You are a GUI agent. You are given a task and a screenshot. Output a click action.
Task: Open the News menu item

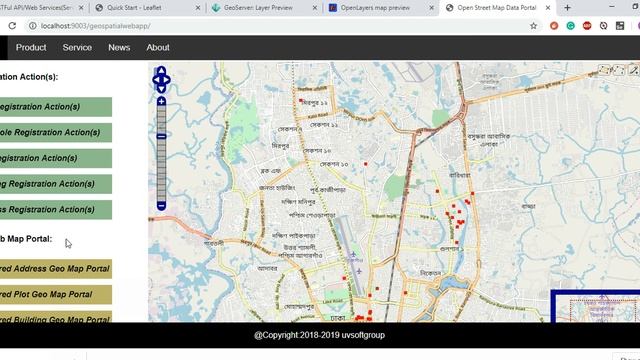[x=119, y=47]
